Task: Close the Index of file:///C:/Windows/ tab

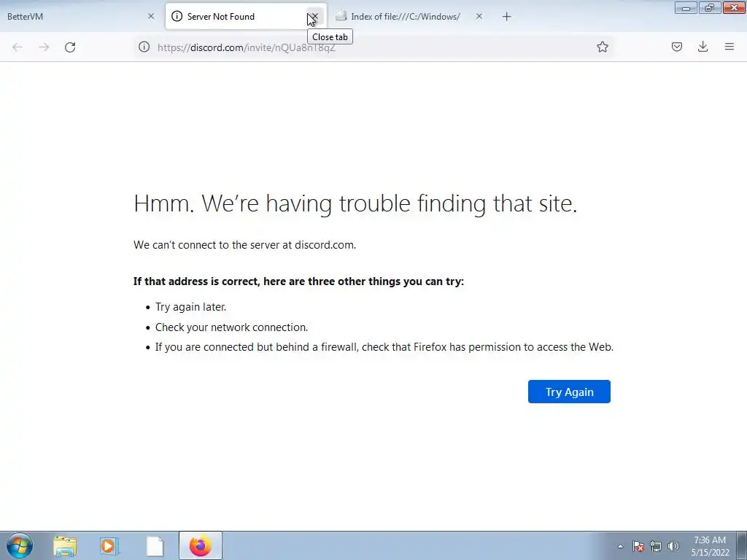Action: (479, 17)
